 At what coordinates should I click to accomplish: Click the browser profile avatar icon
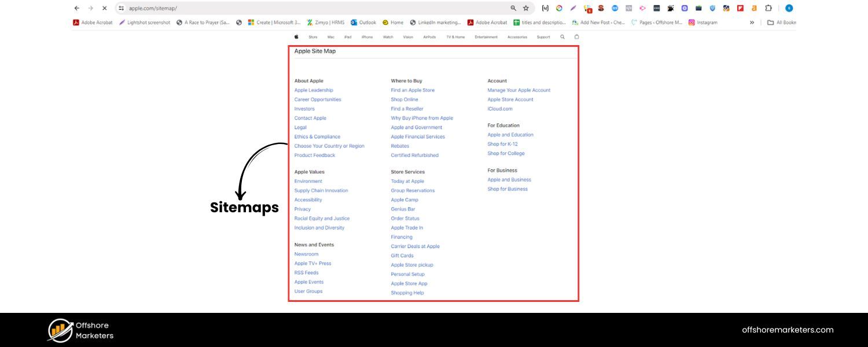(x=789, y=8)
